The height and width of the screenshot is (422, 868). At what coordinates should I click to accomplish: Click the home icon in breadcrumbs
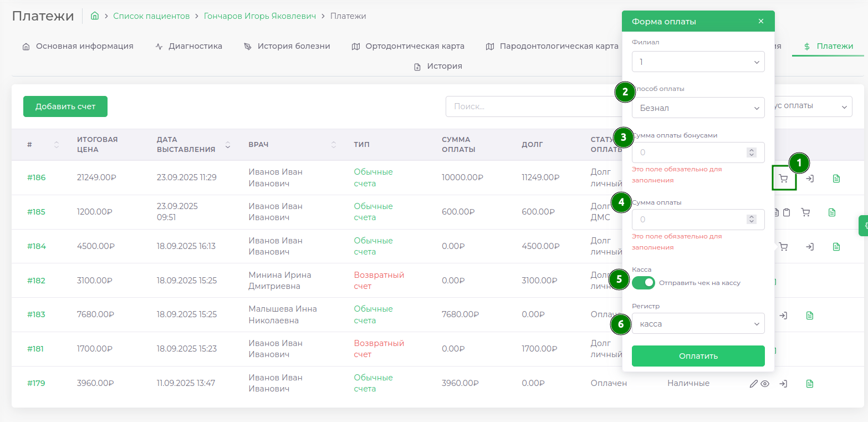coord(95,16)
